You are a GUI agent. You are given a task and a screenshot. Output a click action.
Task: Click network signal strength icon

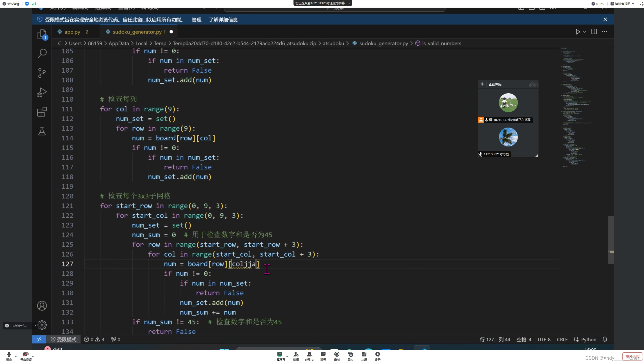click(x=34, y=4)
